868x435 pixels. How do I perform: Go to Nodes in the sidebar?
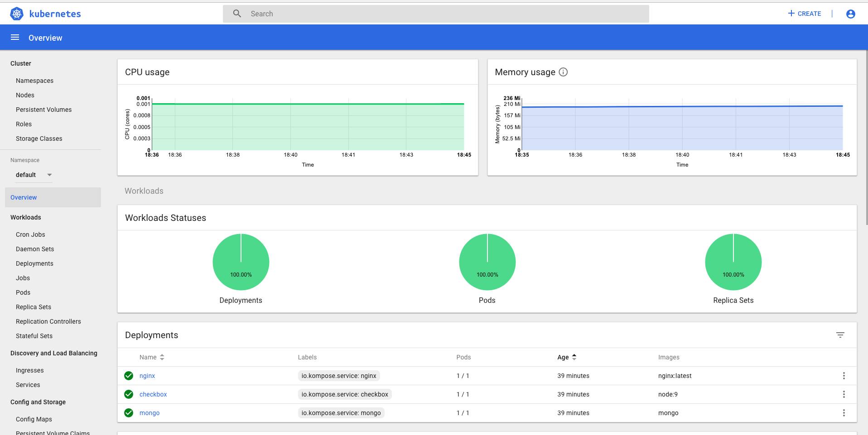pos(25,95)
